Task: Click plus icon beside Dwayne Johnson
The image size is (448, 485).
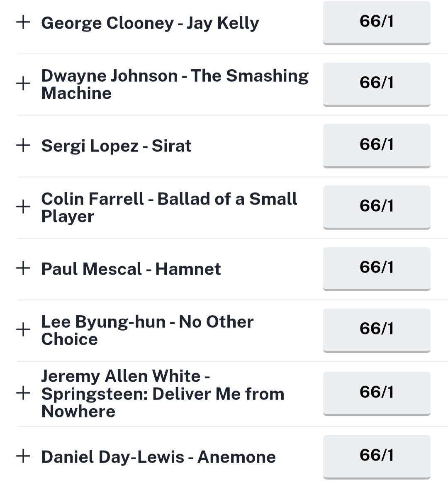Action: pos(23,84)
